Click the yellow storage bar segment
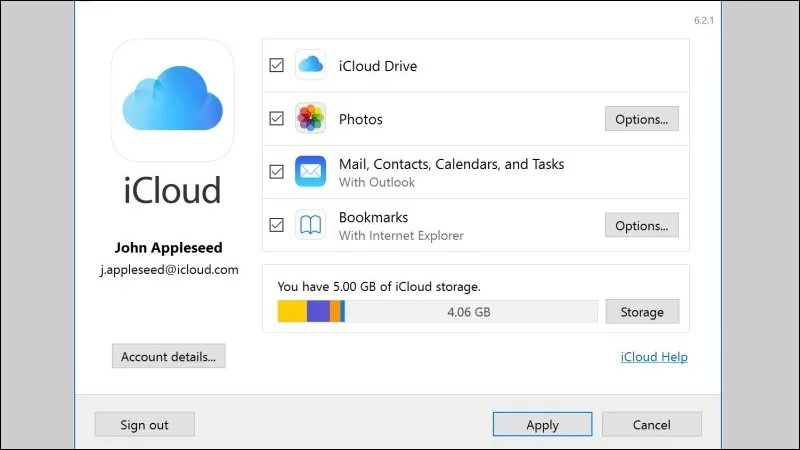Image resolution: width=800 pixels, height=450 pixels. tap(292, 311)
